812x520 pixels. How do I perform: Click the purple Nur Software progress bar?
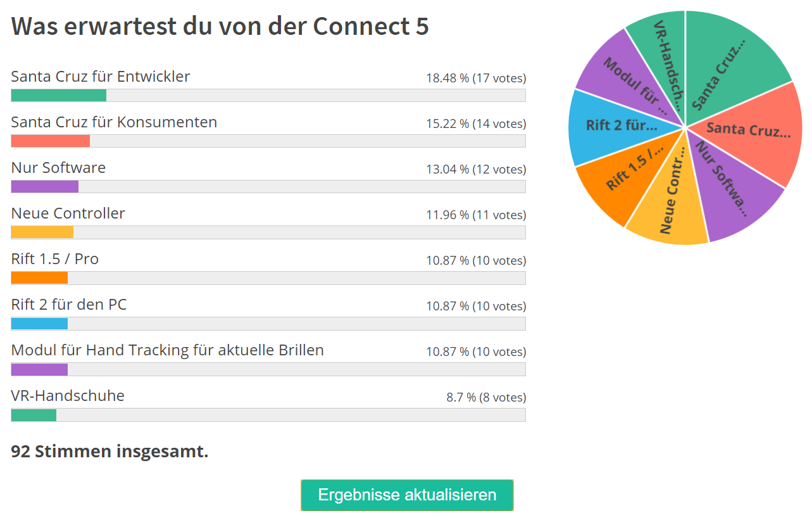(x=45, y=186)
